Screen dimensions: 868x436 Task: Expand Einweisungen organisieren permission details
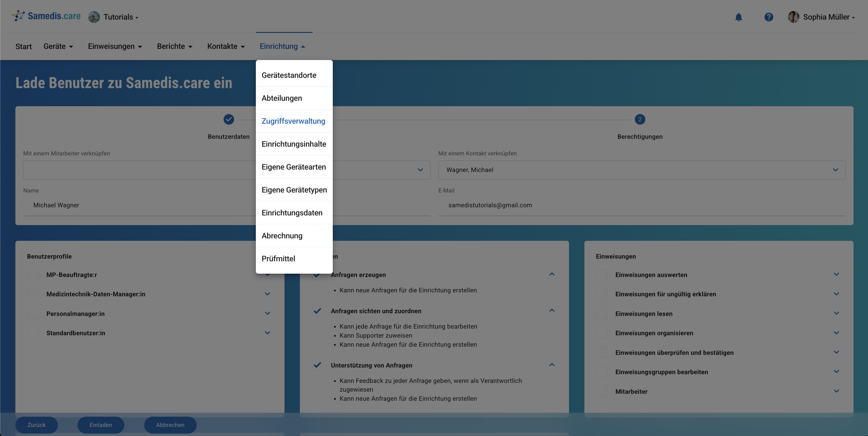point(836,333)
